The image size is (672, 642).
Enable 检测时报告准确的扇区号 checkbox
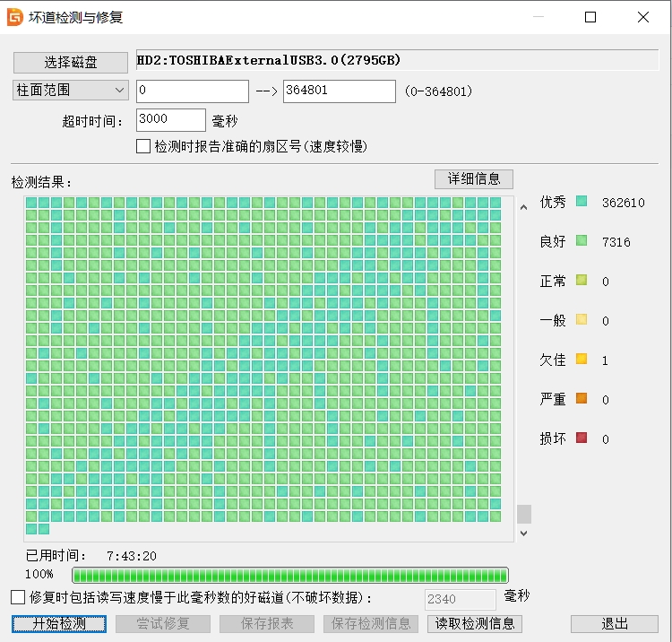143,146
